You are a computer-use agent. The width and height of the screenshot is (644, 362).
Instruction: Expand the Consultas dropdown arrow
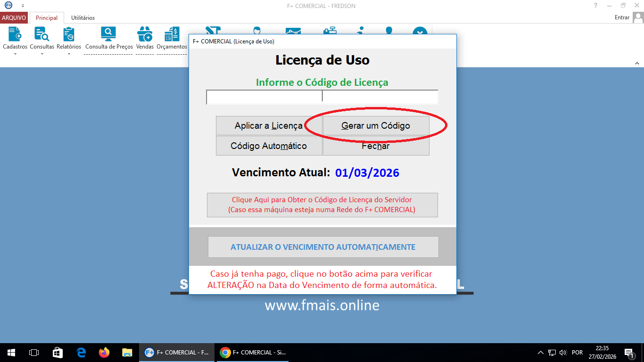tap(41, 54)
